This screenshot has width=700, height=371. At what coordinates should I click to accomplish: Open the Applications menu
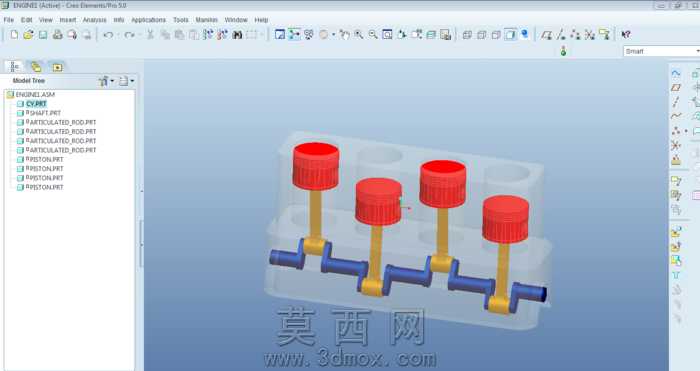[x=148, y=20]
